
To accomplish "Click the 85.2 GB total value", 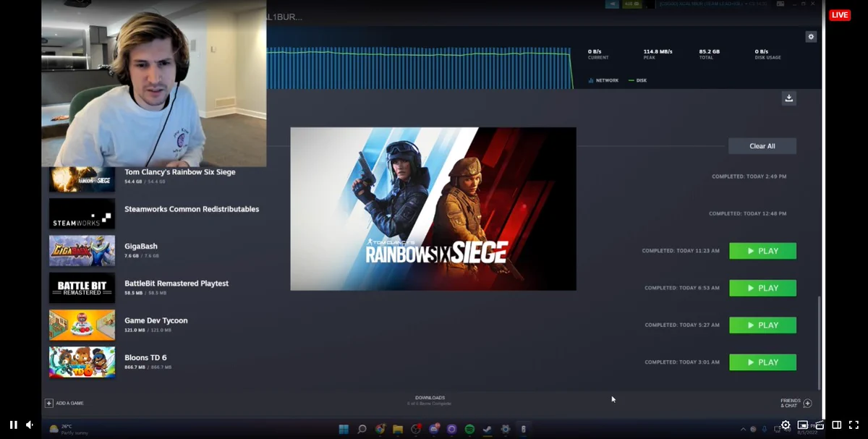I will pyautogui.click(x=709, y=51).
